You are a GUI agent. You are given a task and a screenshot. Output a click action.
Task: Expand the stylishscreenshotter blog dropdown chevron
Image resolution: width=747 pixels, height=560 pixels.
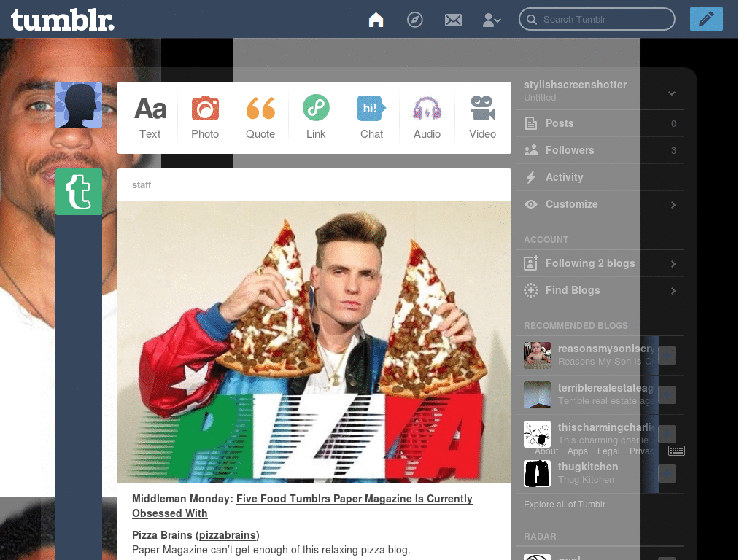click(x=672, y=93)
